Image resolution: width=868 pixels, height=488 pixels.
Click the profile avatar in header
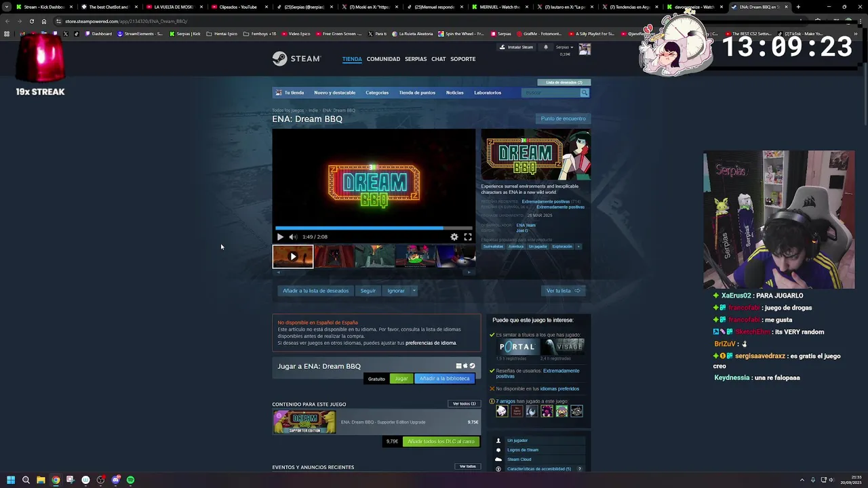(585, 49)
